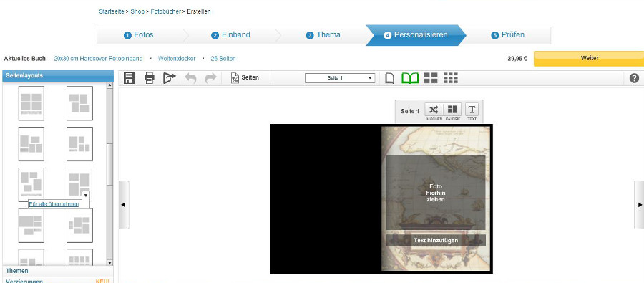Screen dimensions: 644x283
Task: Go to step 5 Prüfen
Action: point(508,35)
